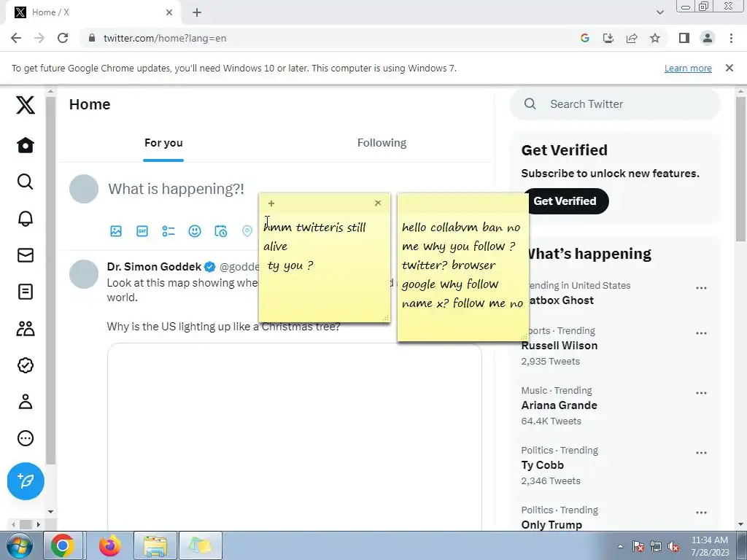Click the 'hello collabvm' sticky note text
The width and height of the screenshot is (747, 560).
click(462, 265)
